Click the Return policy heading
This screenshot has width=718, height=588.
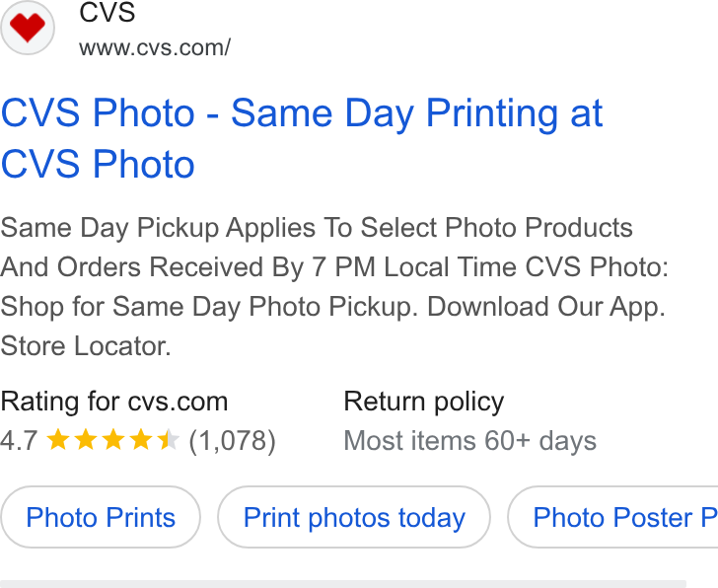(423, 402)
